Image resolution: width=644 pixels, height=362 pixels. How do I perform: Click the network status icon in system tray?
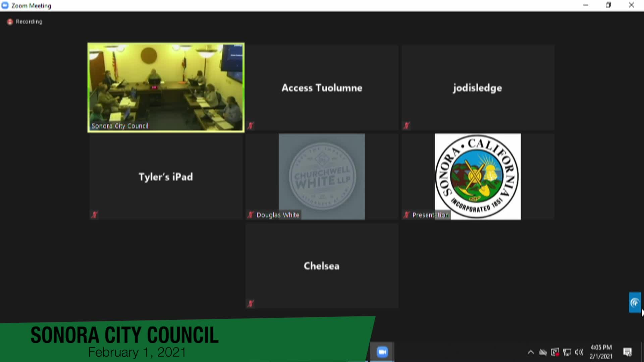point(543,352)
